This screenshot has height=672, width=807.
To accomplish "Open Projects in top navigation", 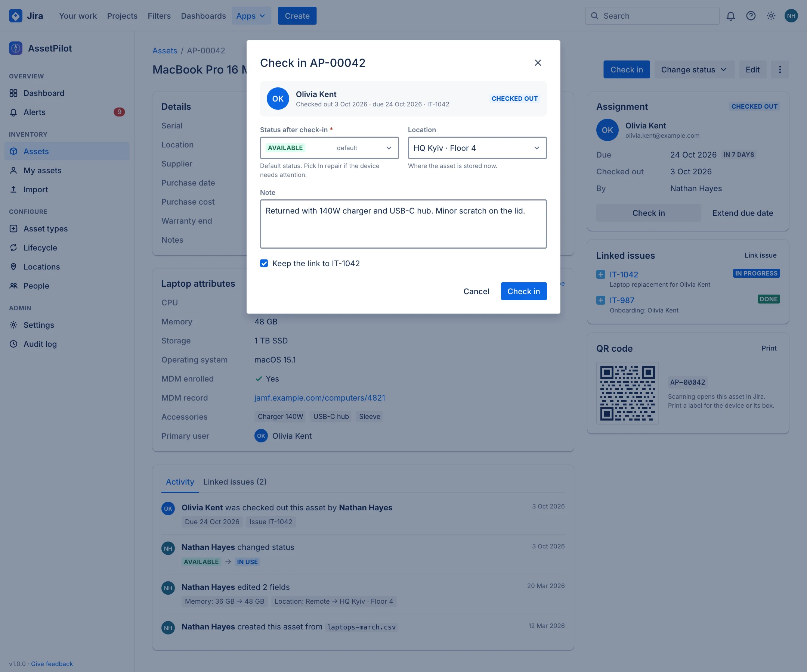I will click(x=122, y=16).
